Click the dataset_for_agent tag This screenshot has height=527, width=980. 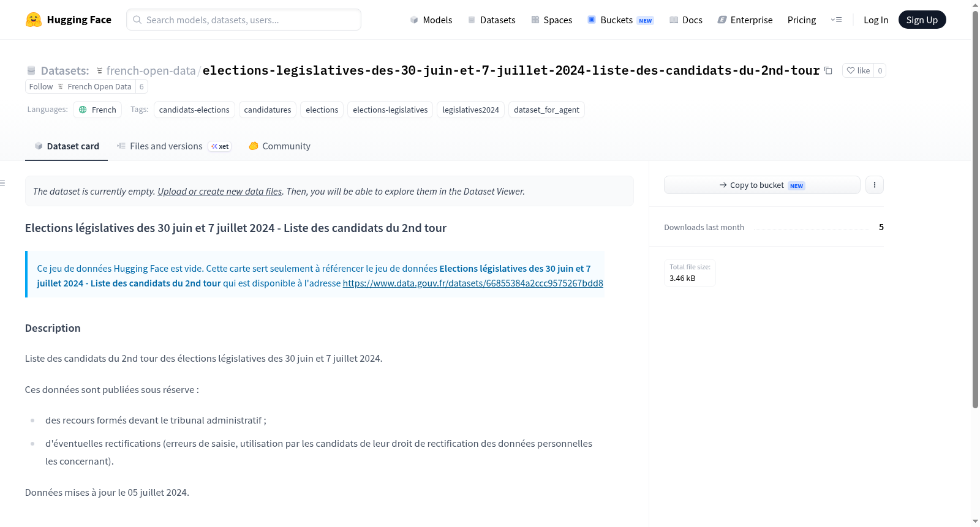tap(546, 110)
